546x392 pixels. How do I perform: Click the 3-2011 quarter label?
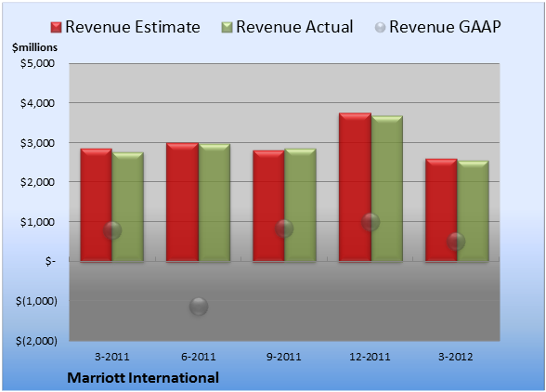point(112,357)
